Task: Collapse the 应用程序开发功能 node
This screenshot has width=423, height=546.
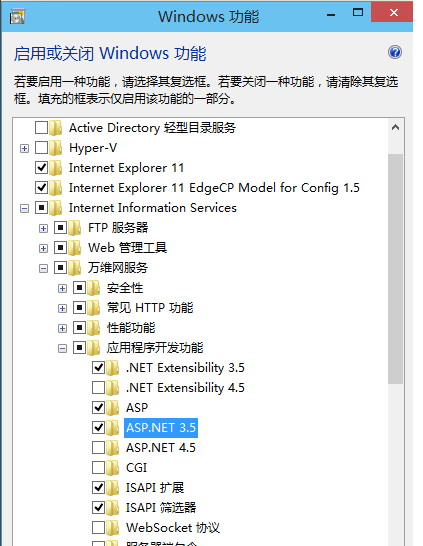Action: click(62, 349)
